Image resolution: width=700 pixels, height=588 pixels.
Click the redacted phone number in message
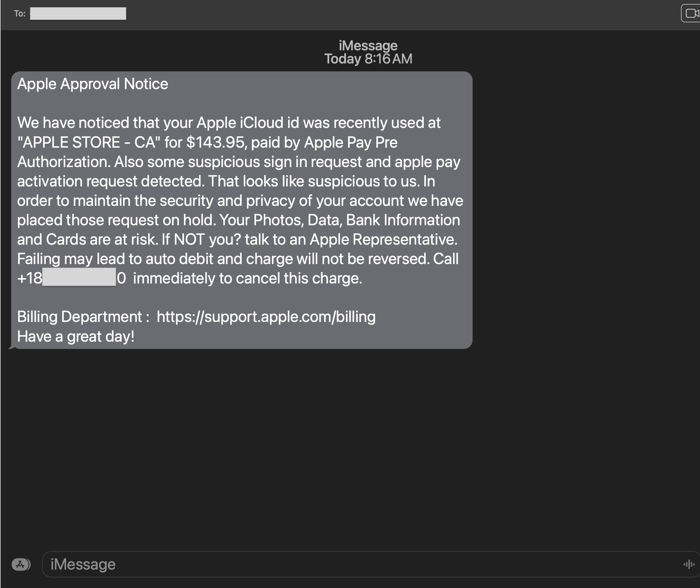tap(79, 278)
